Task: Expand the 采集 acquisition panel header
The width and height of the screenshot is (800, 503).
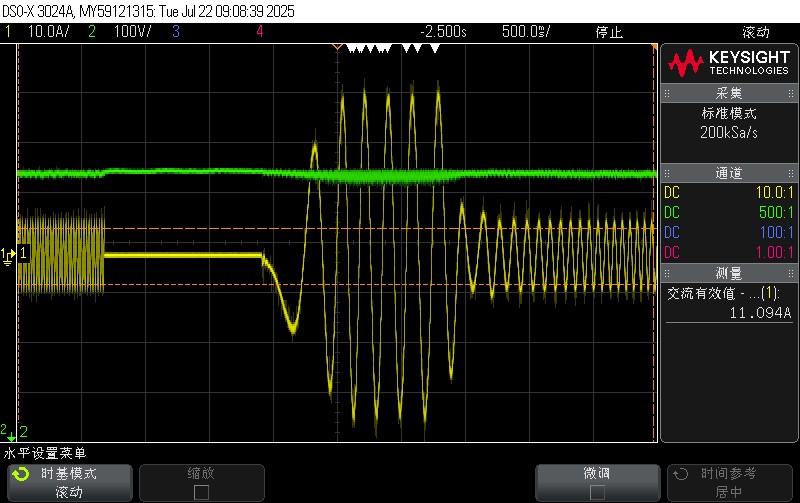Action: pos(728,93)
